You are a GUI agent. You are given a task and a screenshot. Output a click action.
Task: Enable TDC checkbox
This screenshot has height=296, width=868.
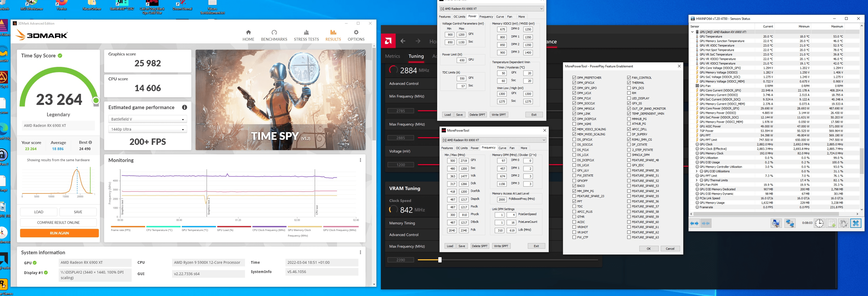click(574, 206)
